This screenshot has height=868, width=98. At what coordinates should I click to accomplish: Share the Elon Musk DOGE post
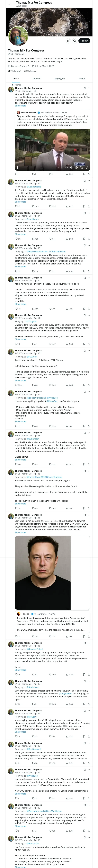pyautogui.click(x=89, y=637)
